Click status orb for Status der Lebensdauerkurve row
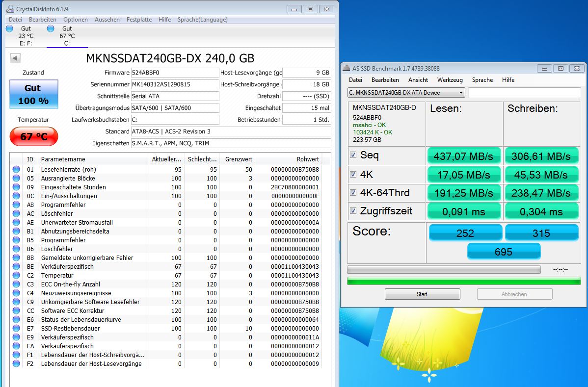 [16, 320]
